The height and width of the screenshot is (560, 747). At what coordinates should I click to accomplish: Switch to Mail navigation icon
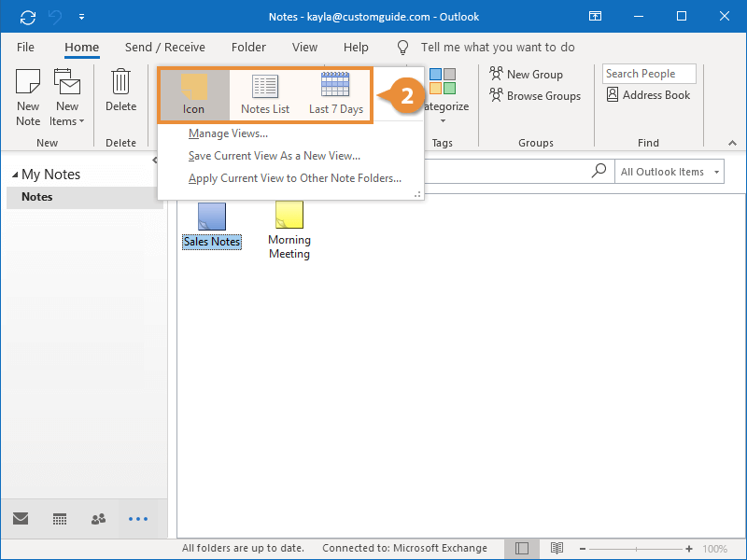point(21,518)
